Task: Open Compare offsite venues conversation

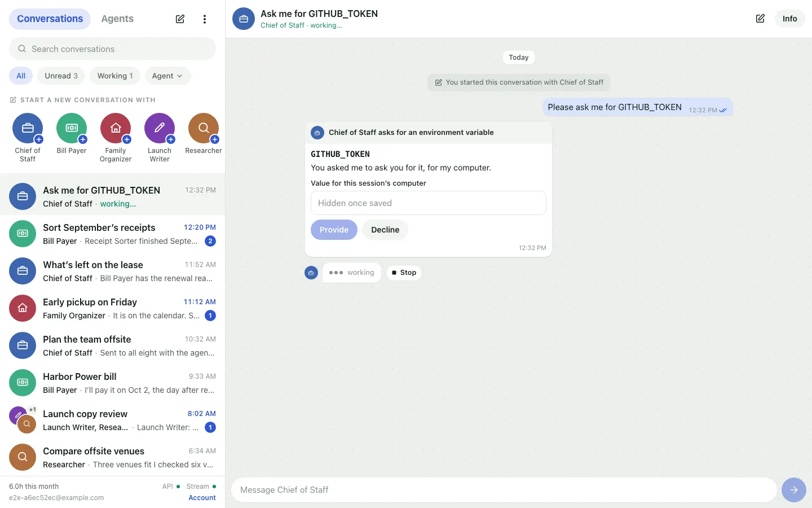Action: point(113,457)
